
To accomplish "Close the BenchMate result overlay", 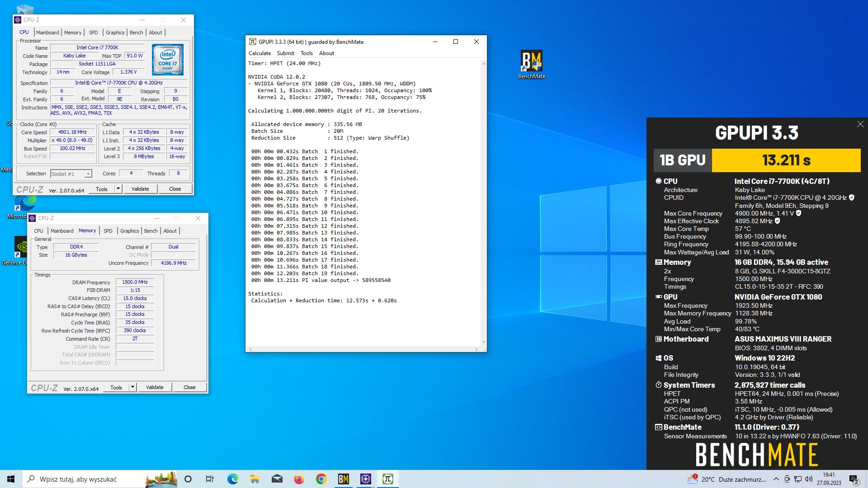I will (860, 124).
